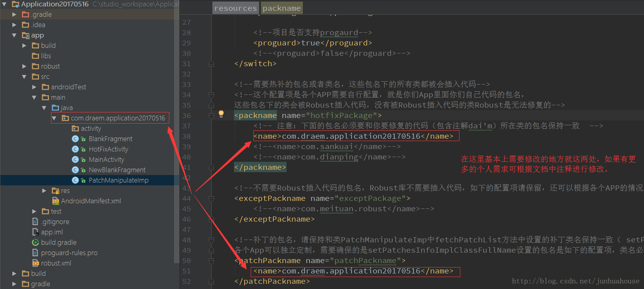Screen dimensions: 644x289
Task: Collapse the app module node
Action: point(14,35)
